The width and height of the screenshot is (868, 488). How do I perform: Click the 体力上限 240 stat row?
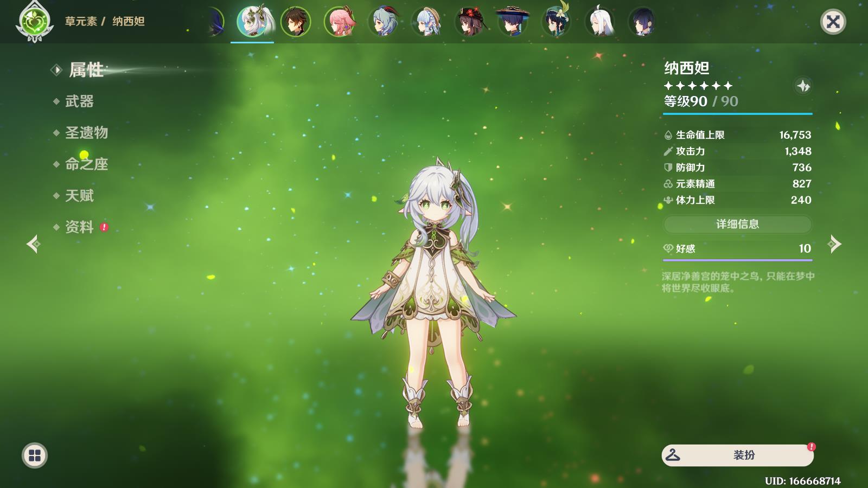(x=737, y=200)
